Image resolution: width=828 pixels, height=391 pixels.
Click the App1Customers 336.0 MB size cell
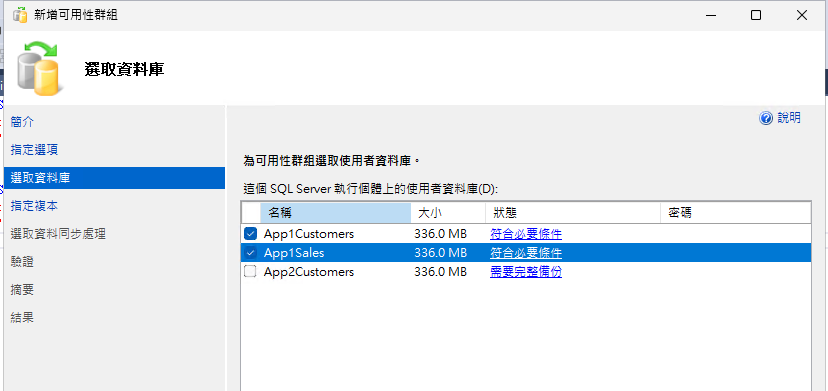point(440,234)
